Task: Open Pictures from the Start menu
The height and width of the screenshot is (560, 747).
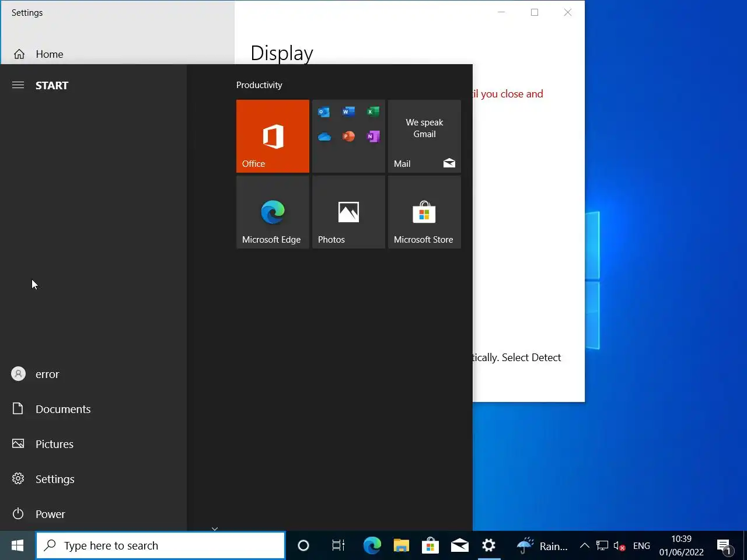Action: pyautogui.click(x=93, y=444)
